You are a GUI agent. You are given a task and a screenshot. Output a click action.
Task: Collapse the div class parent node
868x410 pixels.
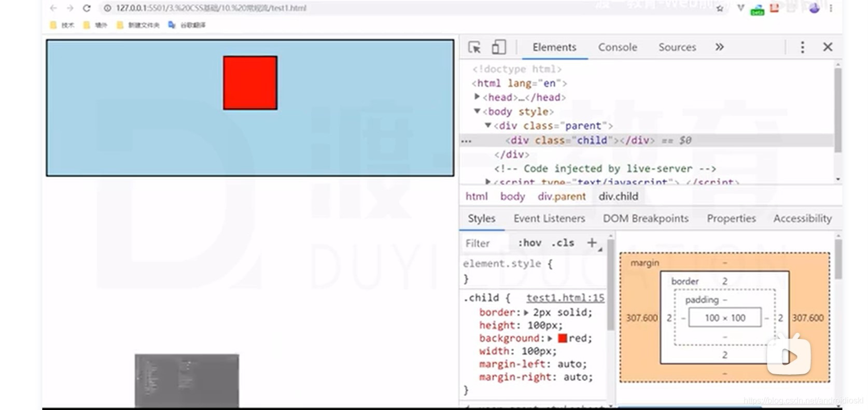pos(488,125)
